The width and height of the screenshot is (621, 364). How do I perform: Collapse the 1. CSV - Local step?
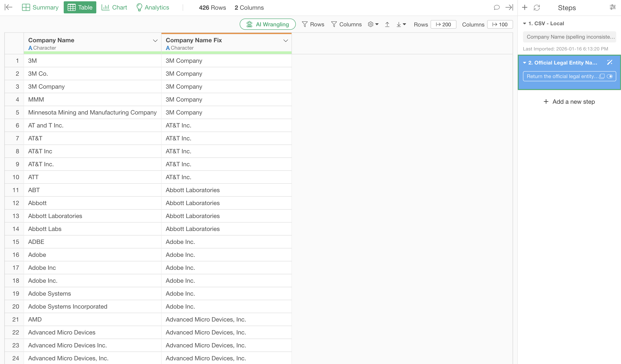point(525,24)
